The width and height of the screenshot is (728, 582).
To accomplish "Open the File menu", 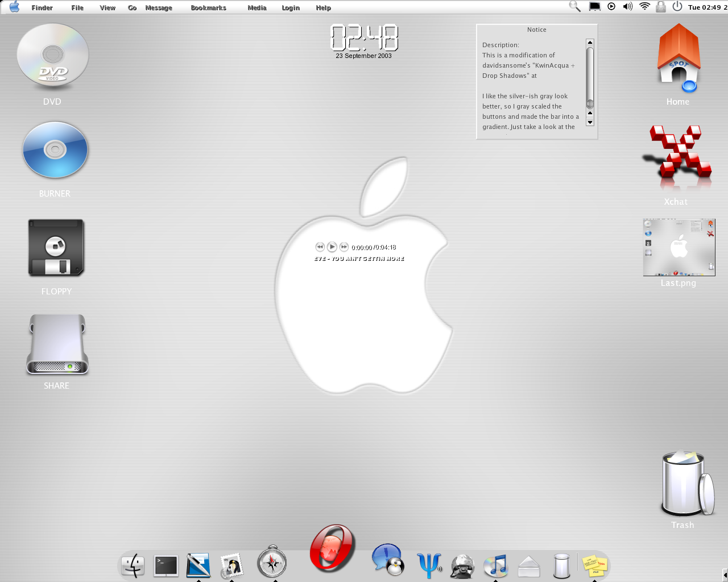I will (77, 8).
